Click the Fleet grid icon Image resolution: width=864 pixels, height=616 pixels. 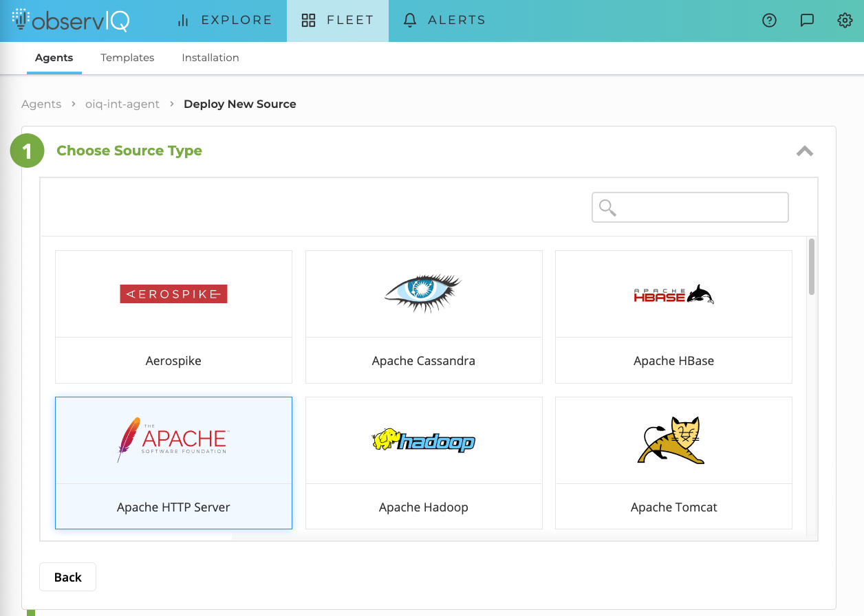(308, 21)
